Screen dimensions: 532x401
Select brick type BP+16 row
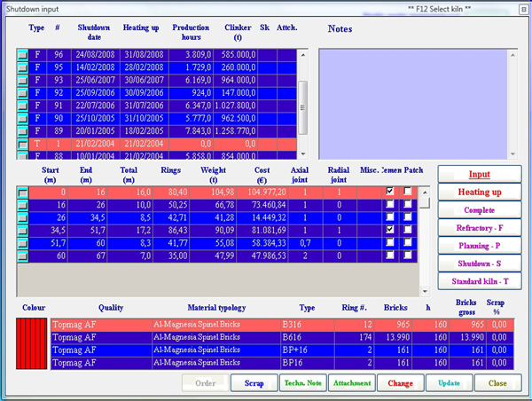(x=282, y=350)
